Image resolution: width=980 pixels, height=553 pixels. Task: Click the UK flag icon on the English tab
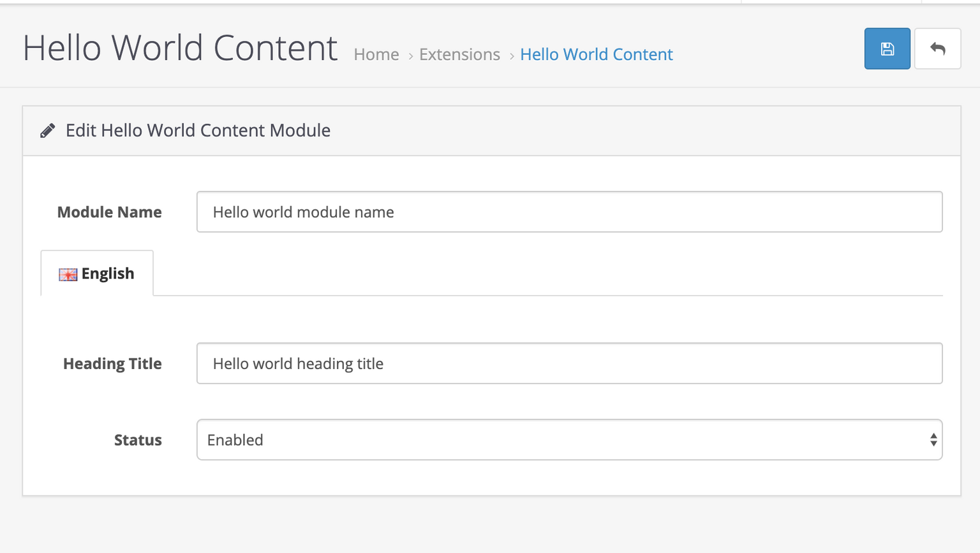68,275
